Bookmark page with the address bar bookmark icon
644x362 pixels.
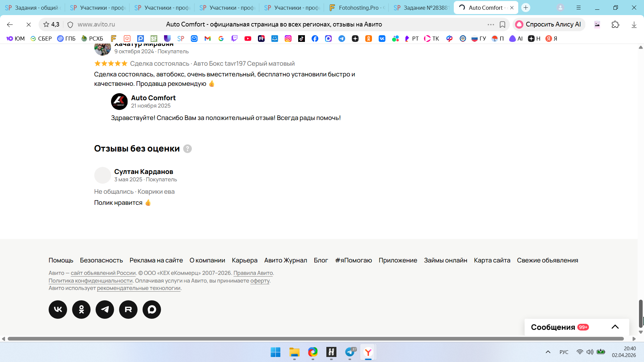[x=502, y=24]
